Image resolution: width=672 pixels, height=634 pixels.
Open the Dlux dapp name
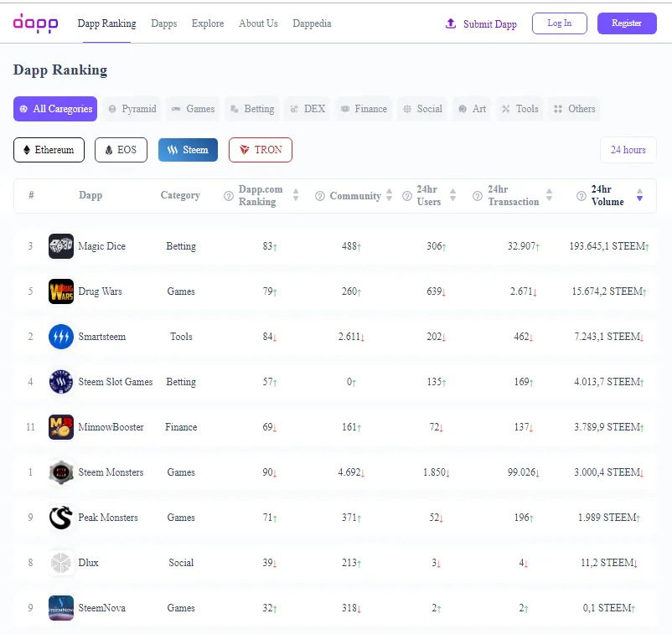point(88,563)
